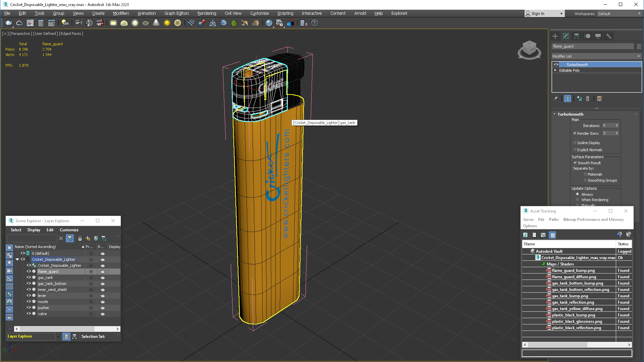Open the Modify command panel tab
This screenshot has height=362, width=644.
tap(566, 36)
